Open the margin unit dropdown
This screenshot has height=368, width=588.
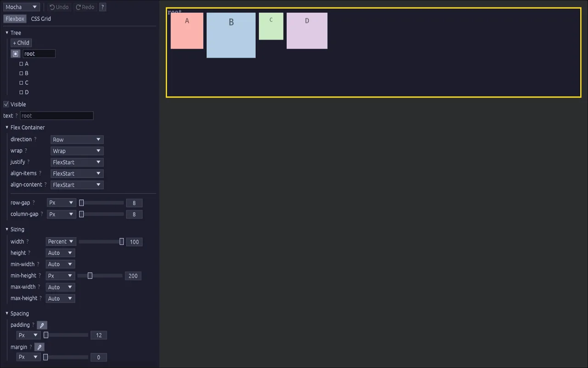coord(29,357)
